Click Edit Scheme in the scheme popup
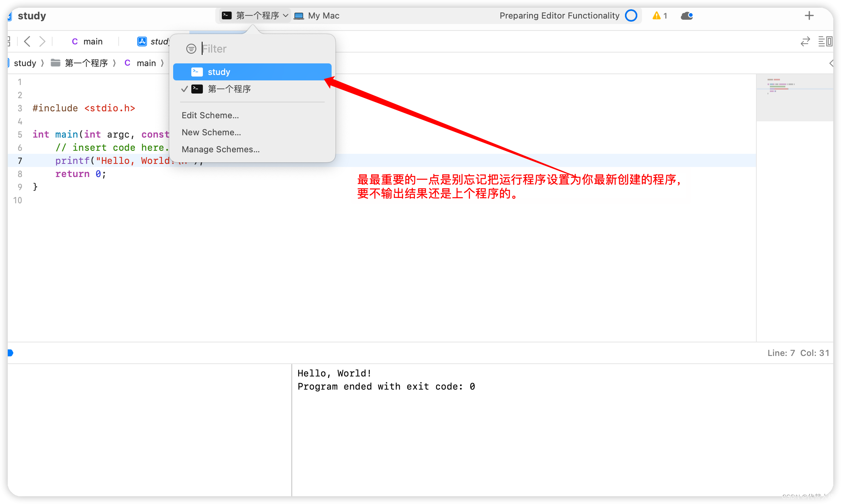 pyautogui.click(x=210, y=115)
